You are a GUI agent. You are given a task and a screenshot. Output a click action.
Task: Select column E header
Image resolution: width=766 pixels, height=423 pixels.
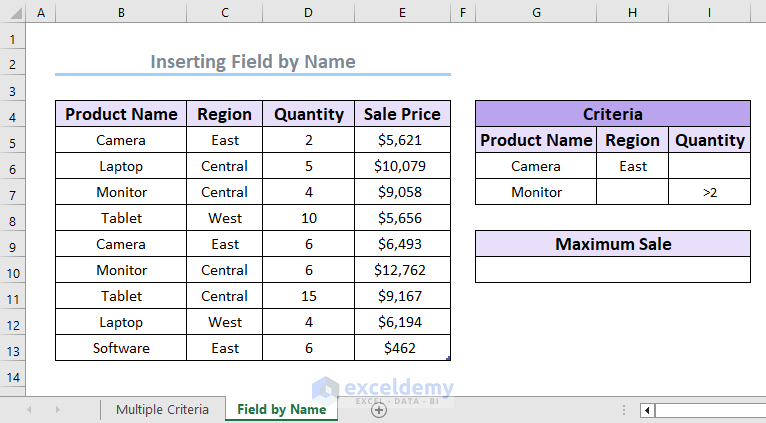(401, 13)
